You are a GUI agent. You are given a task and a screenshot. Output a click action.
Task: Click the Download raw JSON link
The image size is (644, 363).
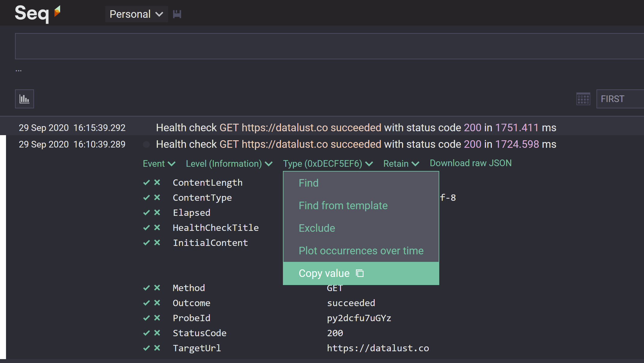pyautogui.click(x=471, y=163)
